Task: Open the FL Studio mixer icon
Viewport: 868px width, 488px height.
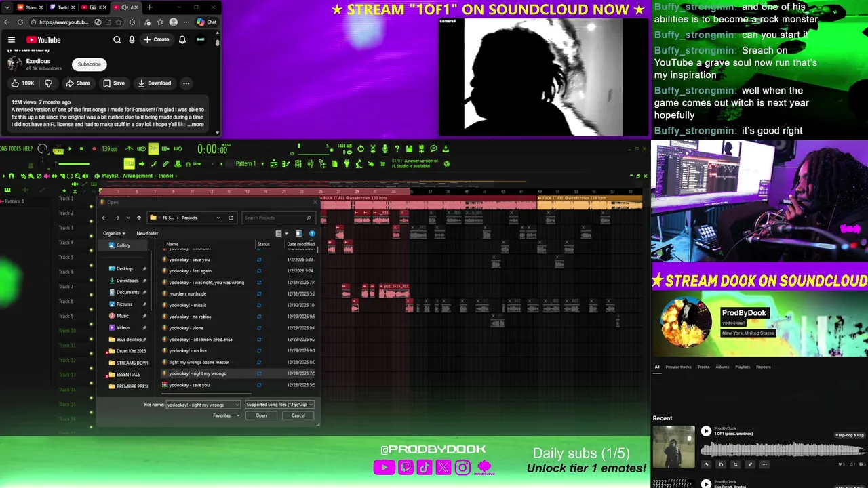Action: pyautogui.click(x=310, y=164)
